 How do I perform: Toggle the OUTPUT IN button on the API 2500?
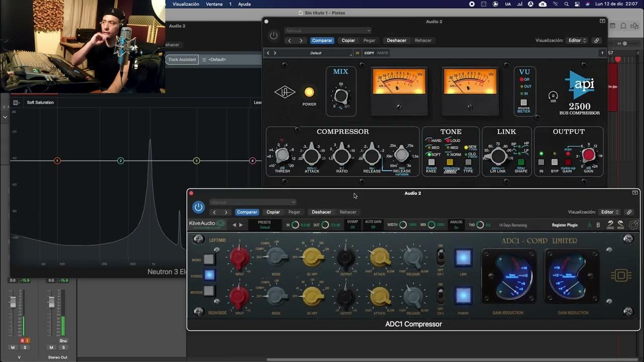pos(541,162)
